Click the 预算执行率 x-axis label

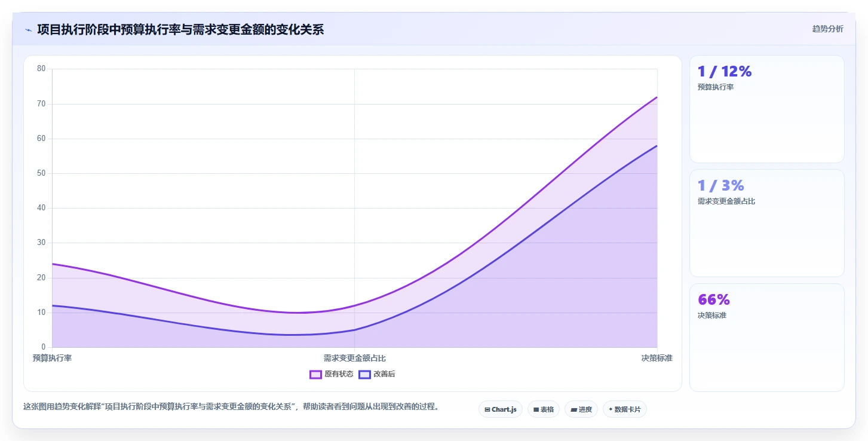[53, 358]
